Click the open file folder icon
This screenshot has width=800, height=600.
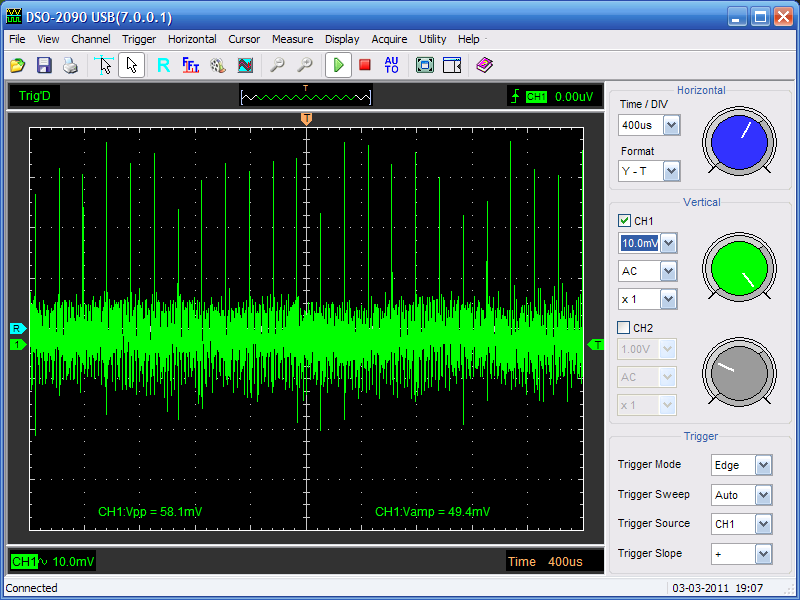(x=17, y=65)
